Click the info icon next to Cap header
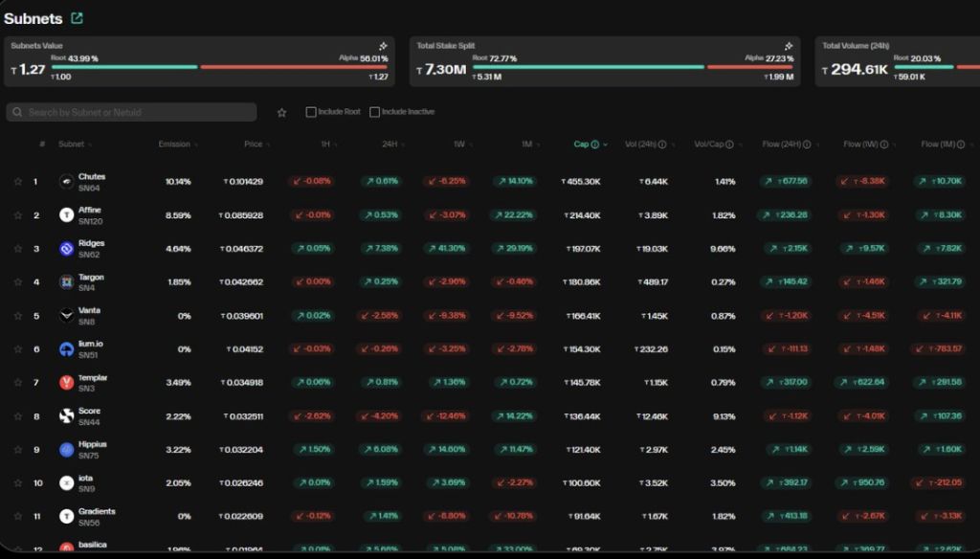Screen dimensions: 980x559 coord(595,145)
